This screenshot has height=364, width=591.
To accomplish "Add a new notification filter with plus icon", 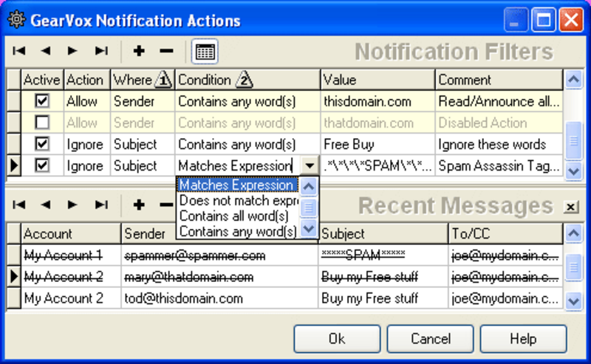I will click(139, 51).
